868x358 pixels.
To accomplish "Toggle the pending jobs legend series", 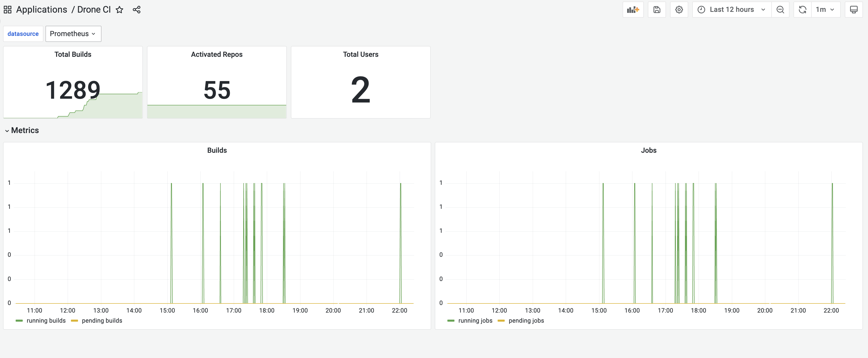I will (526, 321).
